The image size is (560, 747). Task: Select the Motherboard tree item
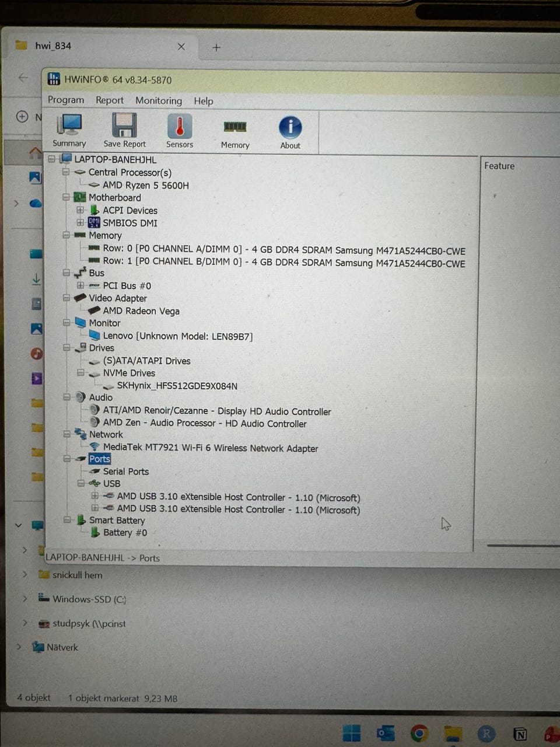[115, 198]
